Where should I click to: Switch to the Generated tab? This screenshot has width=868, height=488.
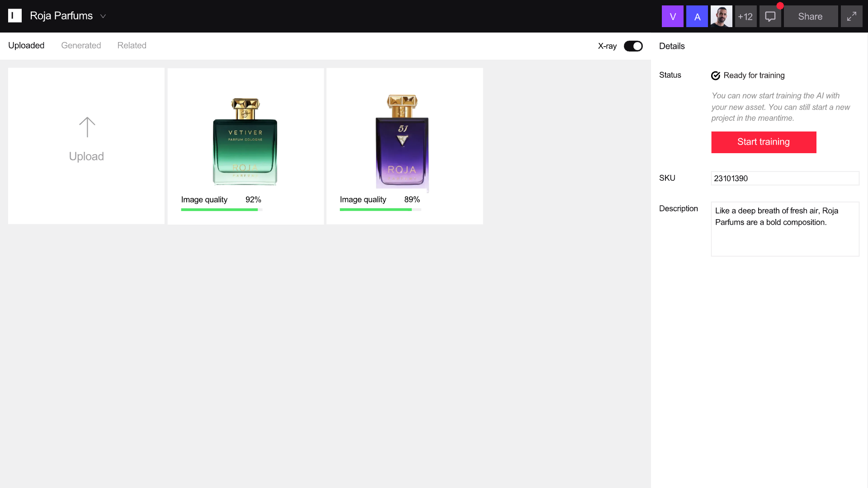pos(81,45)
